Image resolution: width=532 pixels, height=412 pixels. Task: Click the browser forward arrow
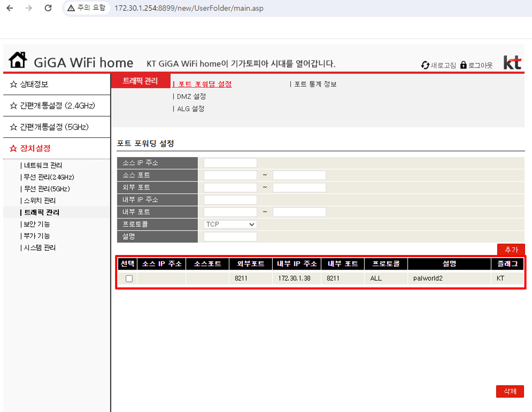[29, 8]
